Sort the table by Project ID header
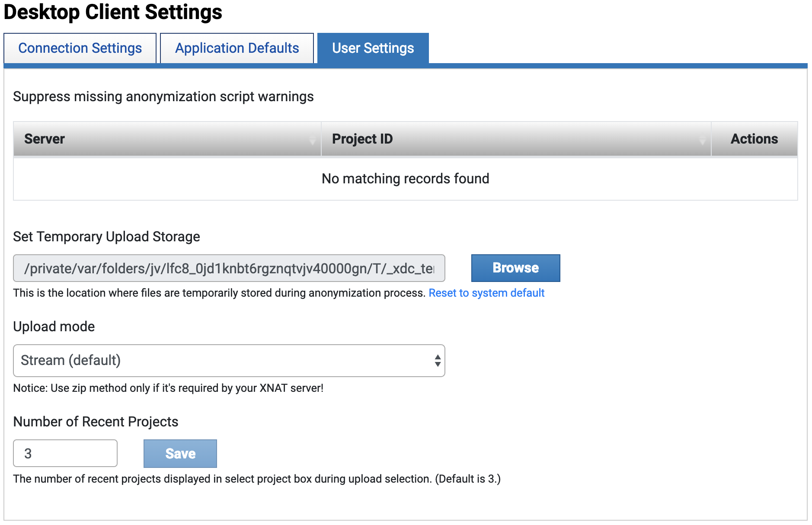Viewport: 812px width, 525px height. (x=362, y=139)
